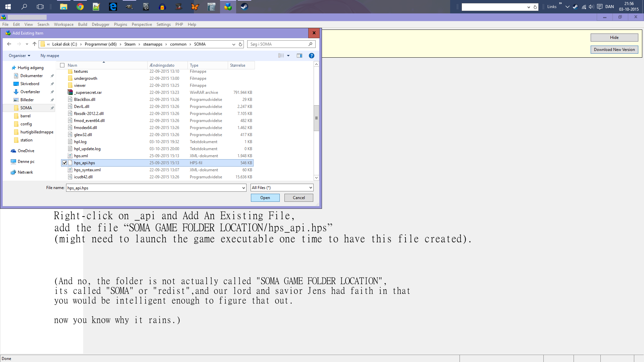Click the Open button
This screenshot has width=644, height=362.
click(x=265, y=198)
